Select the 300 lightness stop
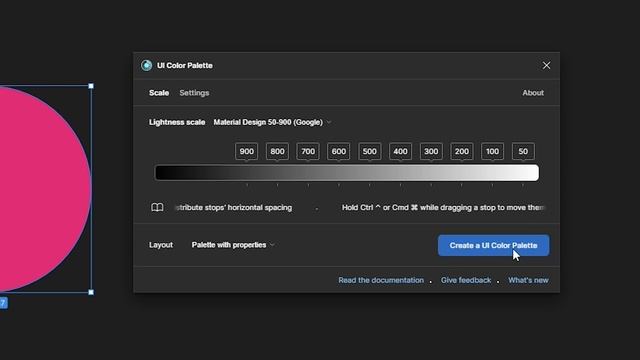 [431, 151]
